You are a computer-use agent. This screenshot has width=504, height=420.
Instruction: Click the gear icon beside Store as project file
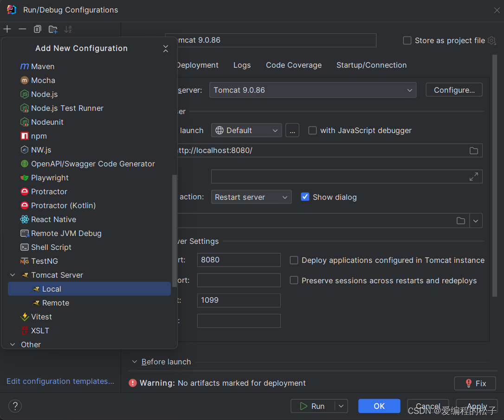tap(492, 40)
